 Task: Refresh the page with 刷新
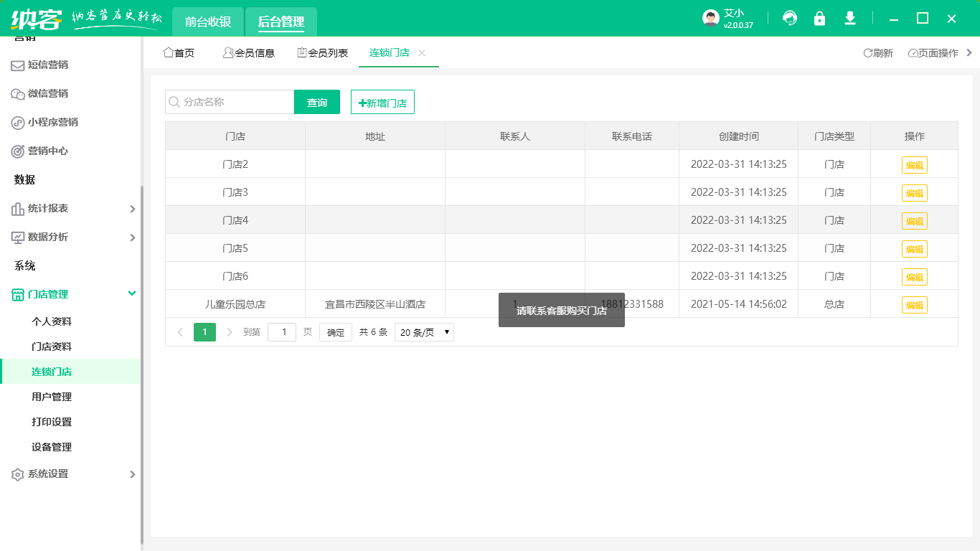[x=878, y=52]
